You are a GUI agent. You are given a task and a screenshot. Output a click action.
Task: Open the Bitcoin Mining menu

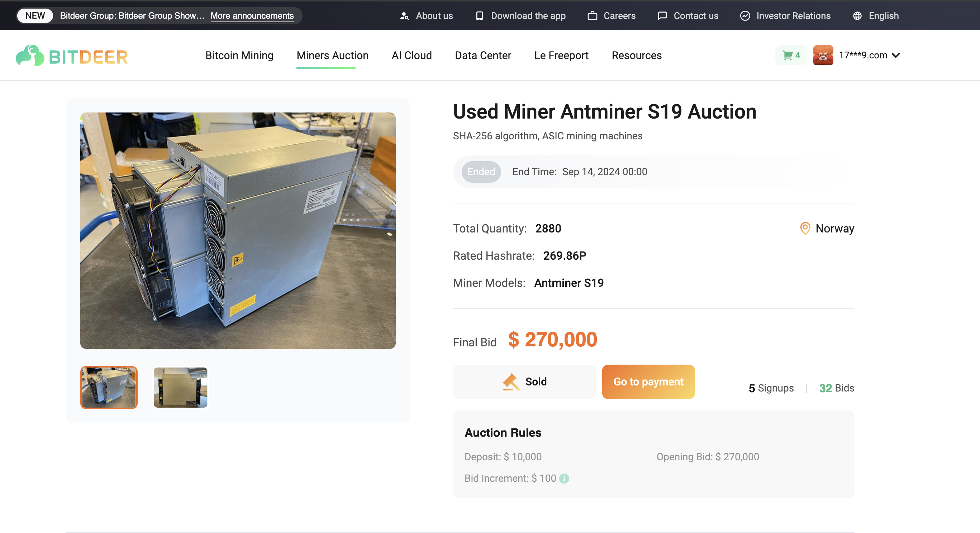click(x=239, y=56)
